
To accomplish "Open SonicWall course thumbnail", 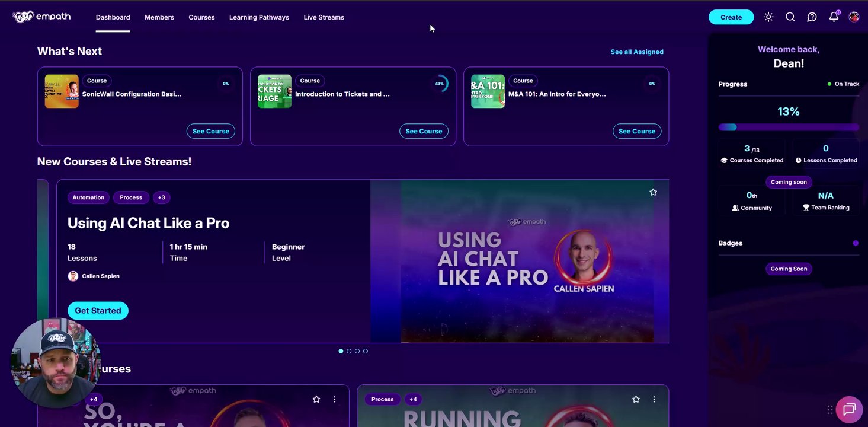I will (x=62, y=91).
